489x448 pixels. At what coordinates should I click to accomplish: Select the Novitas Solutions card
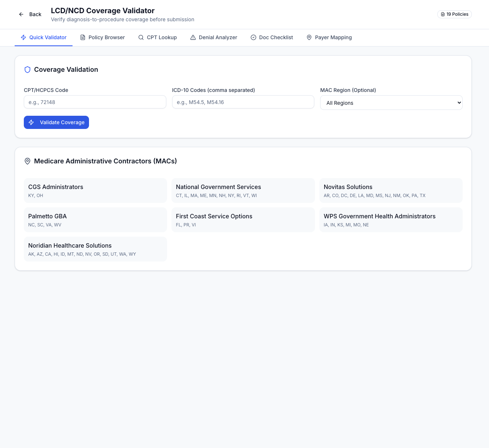391,190
